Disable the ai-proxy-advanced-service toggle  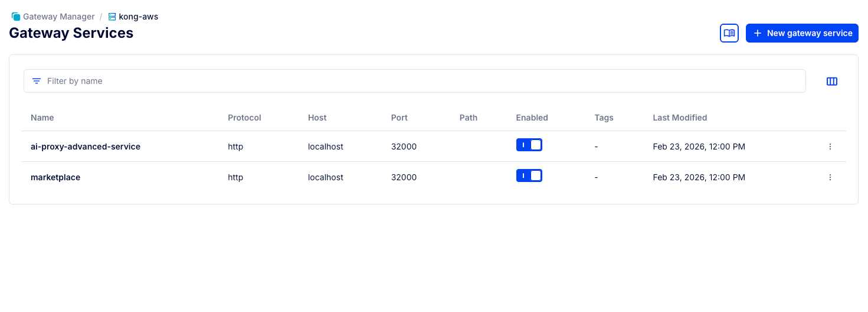coord(529,145)
